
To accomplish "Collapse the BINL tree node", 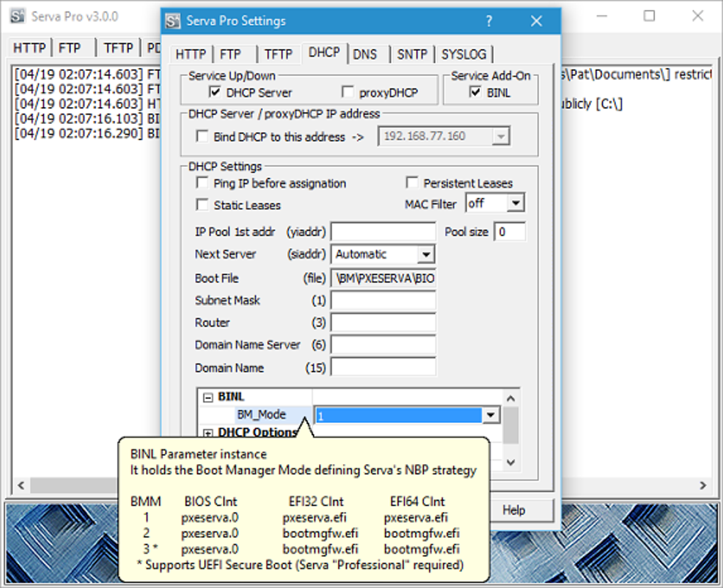I will [x=208, y=397].
